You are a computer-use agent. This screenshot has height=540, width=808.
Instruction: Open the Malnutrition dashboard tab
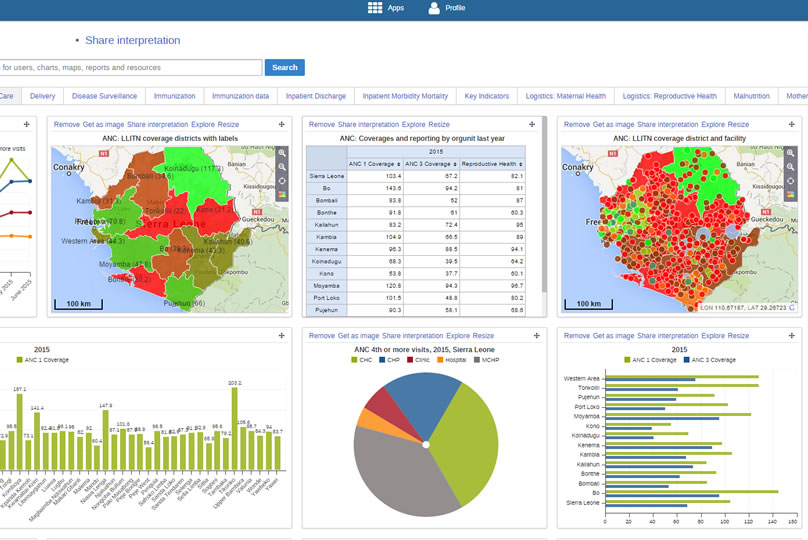pyautogui.click(x=751, y=96)
